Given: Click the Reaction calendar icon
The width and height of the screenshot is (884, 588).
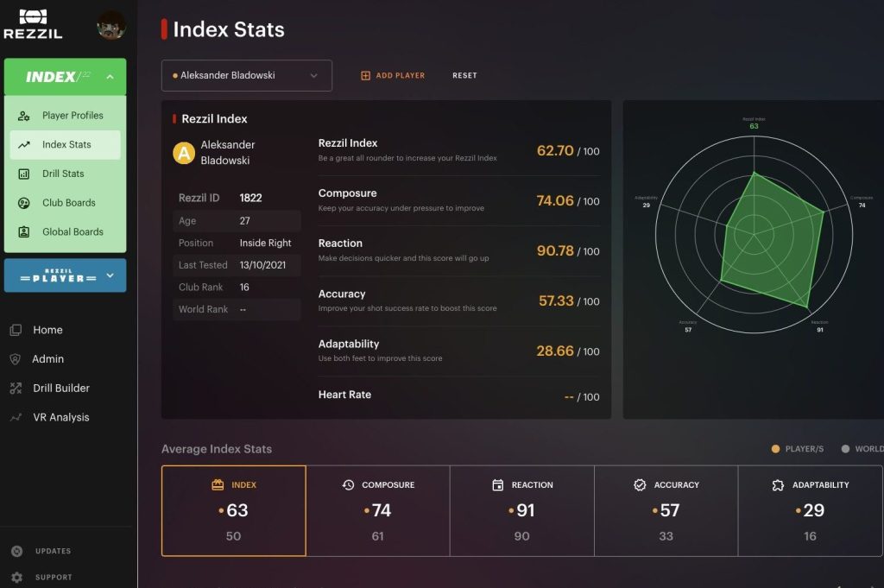Looking at the screenshot, I should 498,485.
